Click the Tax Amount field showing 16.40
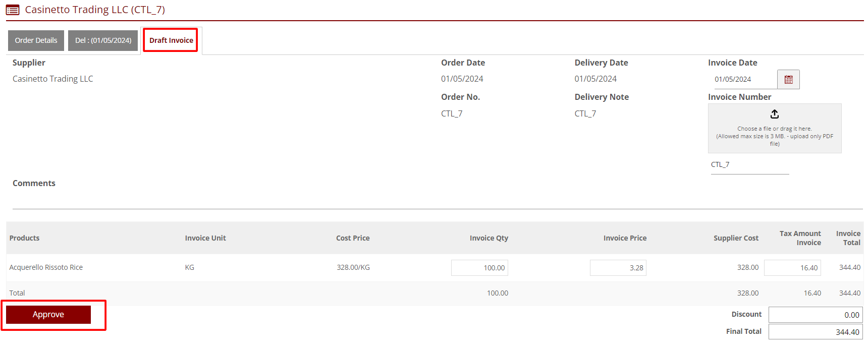Viewport: 868px width, 349px height. (x=792, y=268)
